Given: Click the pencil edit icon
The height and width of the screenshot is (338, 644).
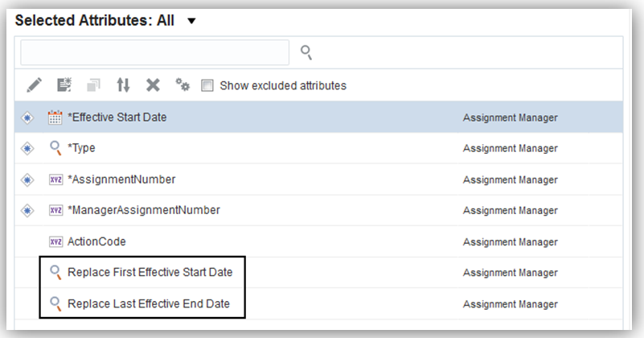Looking at the screenshot, I should click(34, 85).
